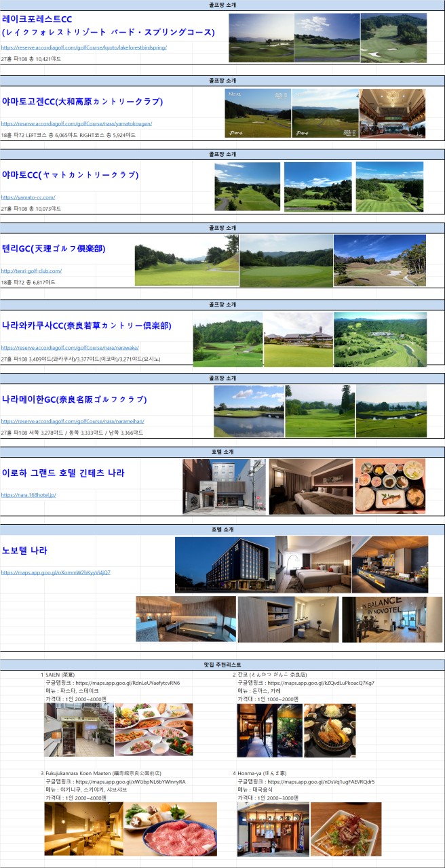Click the Iroha hotel twin bedroom photo
The width and height of the screenshot is (445, 868).
(310, 486)
